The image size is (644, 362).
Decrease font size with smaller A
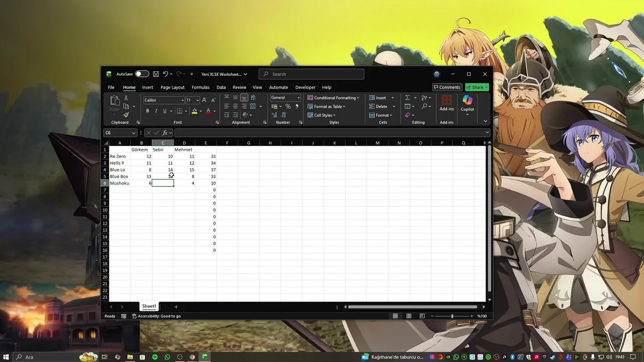click(x=213, y=100)
